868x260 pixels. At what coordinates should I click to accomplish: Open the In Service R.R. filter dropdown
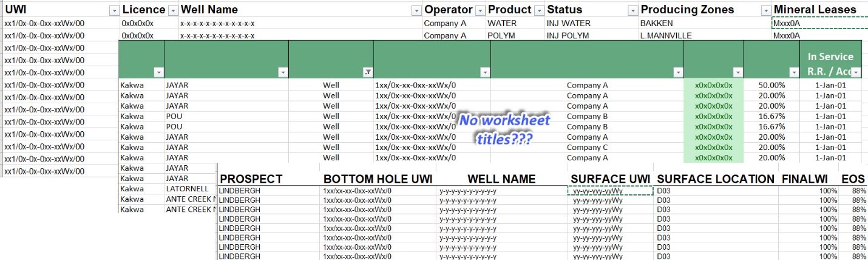855,72
